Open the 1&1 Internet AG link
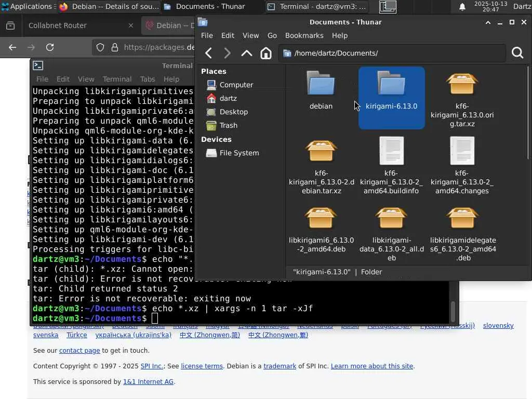Image resolution: width=532 pixels, height=399 pixels. click(148, 382)
